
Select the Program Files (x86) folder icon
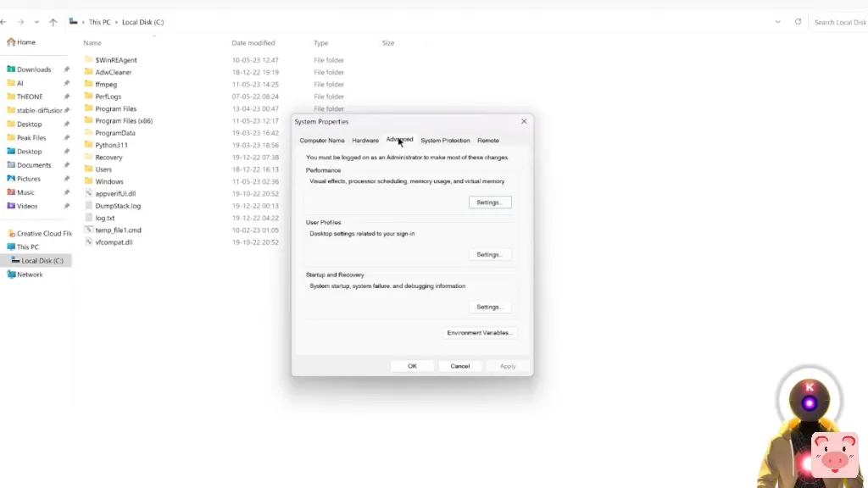click(x=88, y=120)
